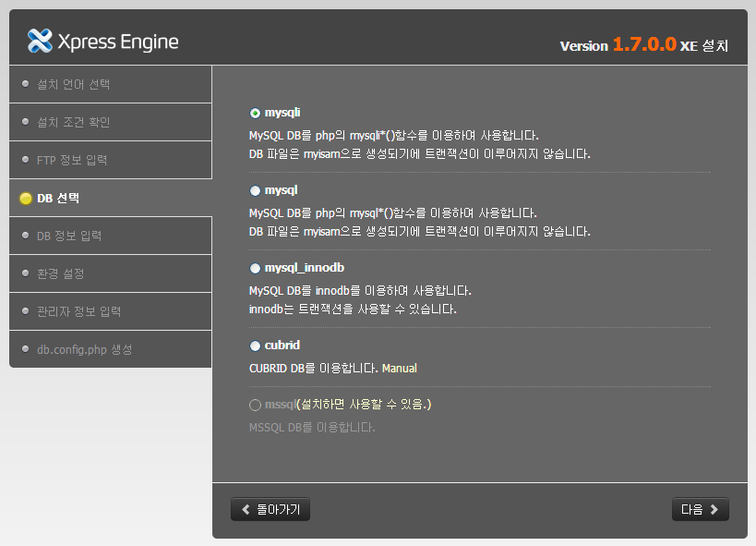
Task: Select the mysqli database radio button
Action: [x=253, y=113]
